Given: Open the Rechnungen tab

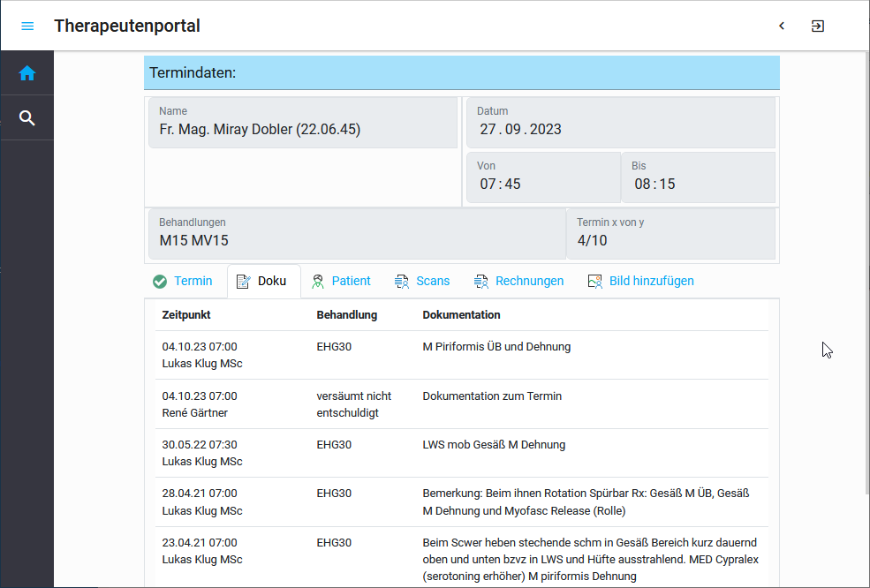Looking at the screenshot, I should pyautogui.click(x=529, y=281).
